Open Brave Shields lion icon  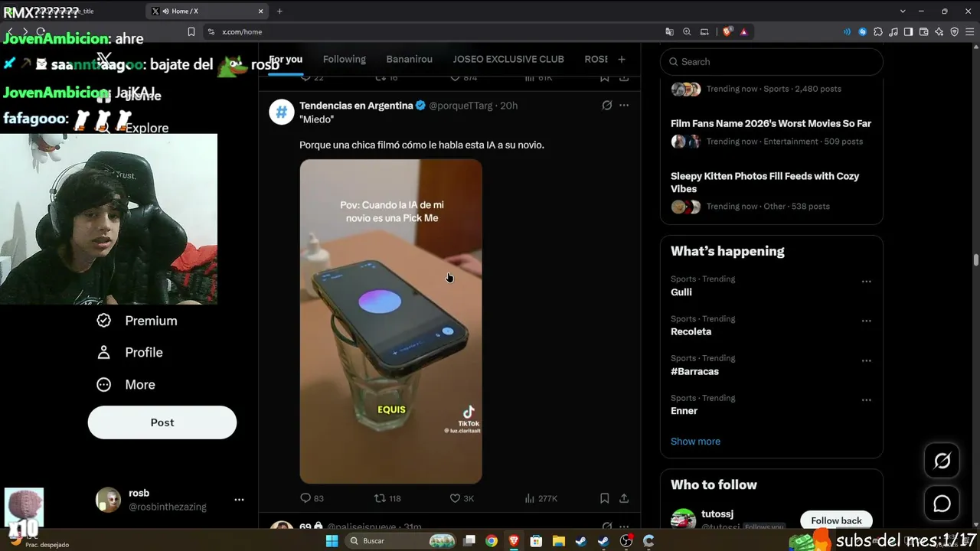pos(727,31)
